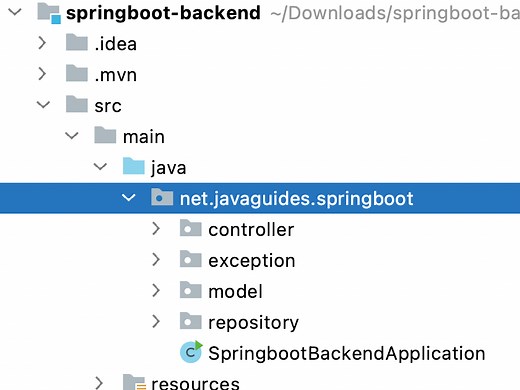Select the SpringbootBackendApplication class name
520x390 pixels.
pyautogui.click(x=347, y=354)
